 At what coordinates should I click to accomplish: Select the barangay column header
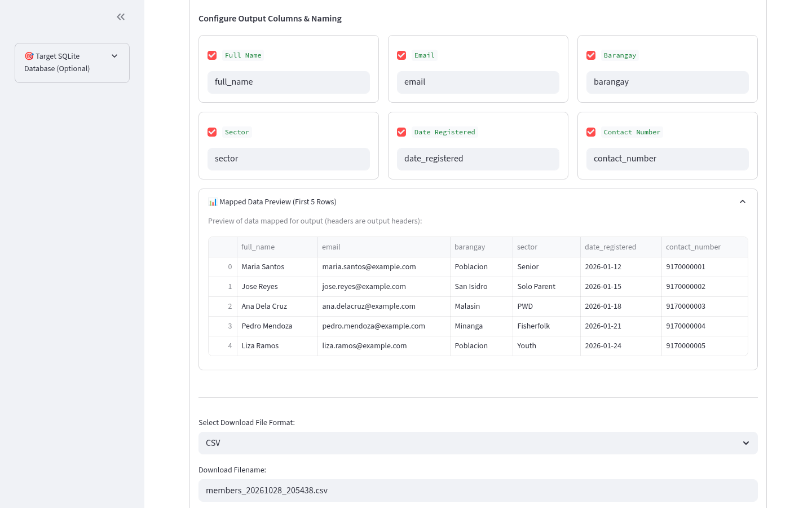pos(482,247)
